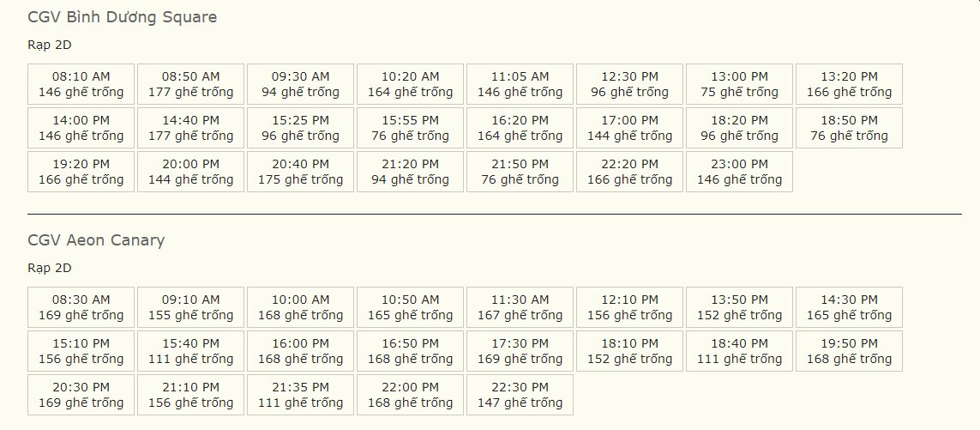The width and height of the screenshot is (980, 430).
Task: Book the 17:30 PM showing
Action: (x=520, y=351)
